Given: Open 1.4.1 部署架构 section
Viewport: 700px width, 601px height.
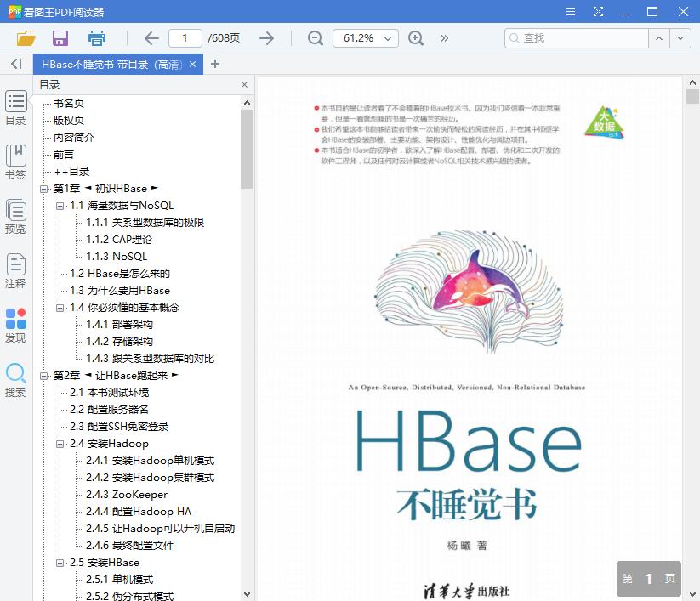Looking at the screenshot, I should click(x=119, y=325).
